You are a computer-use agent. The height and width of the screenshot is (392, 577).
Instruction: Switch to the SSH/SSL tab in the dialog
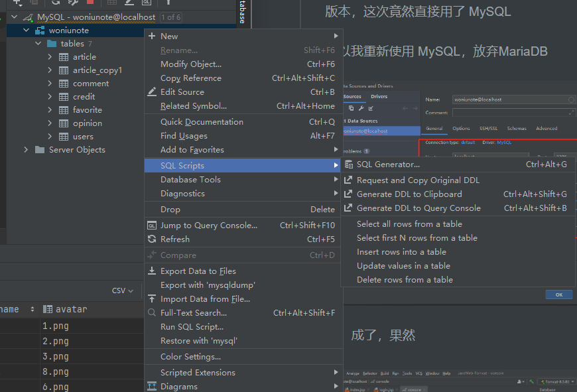(488, 129)
